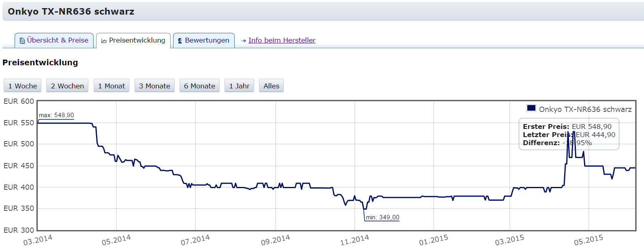
Task: Click the 03.2015 date axis label
Action: [x=509, y=240]
